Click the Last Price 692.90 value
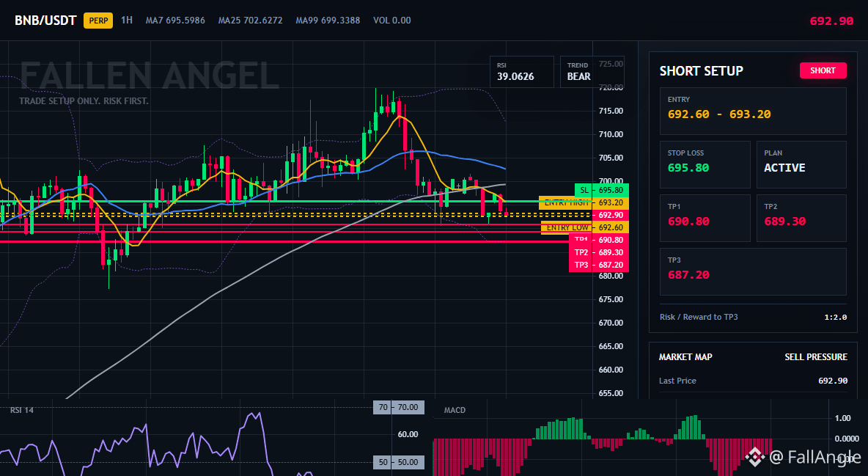Viewport: 868px width, 476px height. click(x=833, y=381)
